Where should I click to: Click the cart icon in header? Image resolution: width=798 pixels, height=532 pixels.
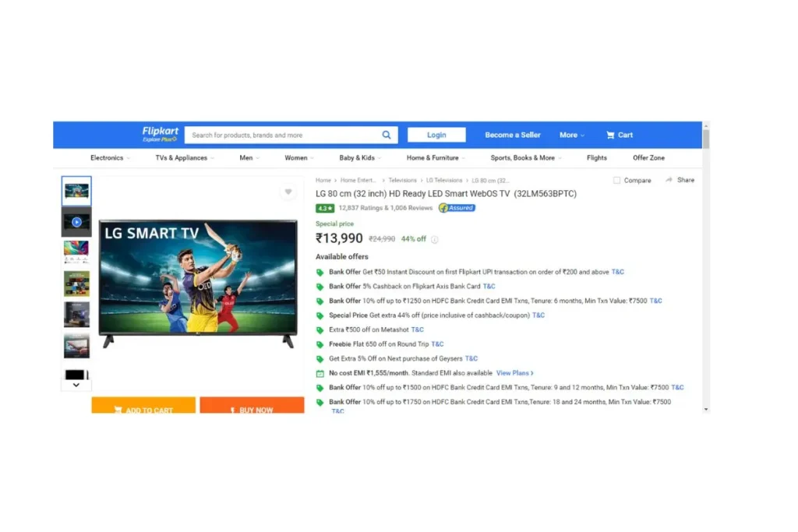point(610,135)
